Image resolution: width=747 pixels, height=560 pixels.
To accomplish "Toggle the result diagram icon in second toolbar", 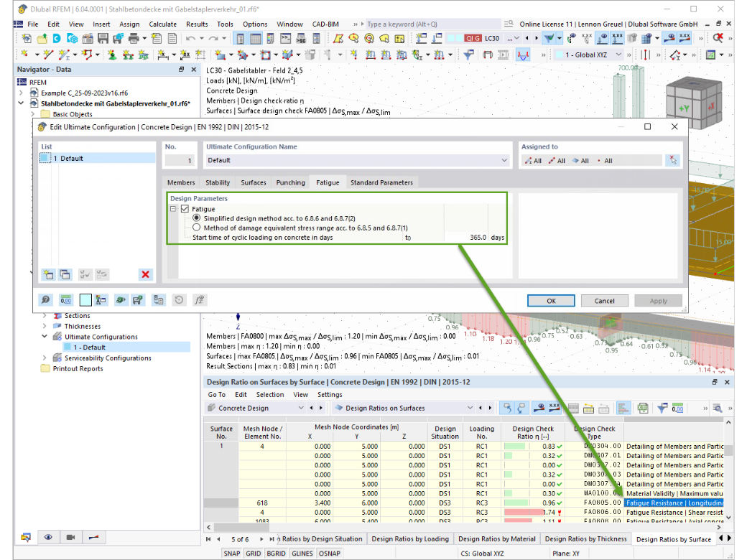I will [523, 55].
